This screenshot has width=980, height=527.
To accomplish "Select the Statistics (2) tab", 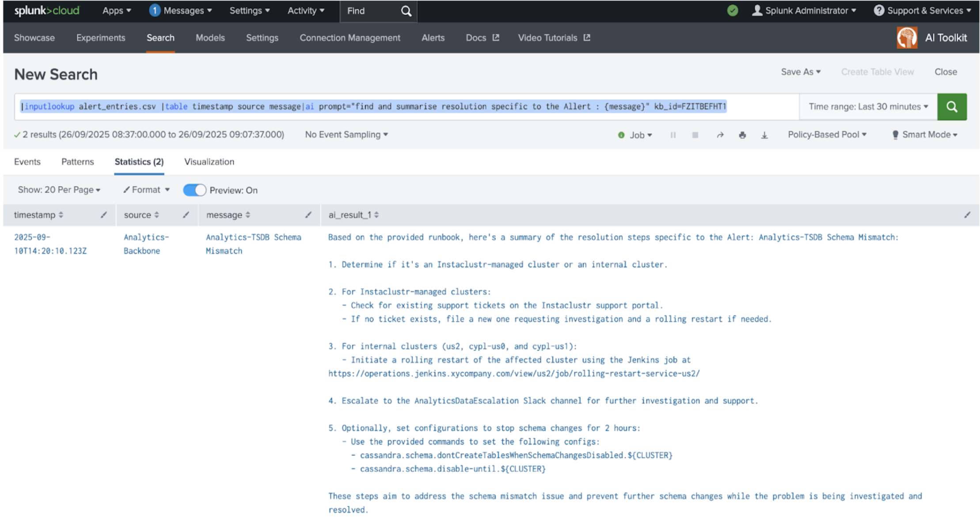I will [139, 162].
